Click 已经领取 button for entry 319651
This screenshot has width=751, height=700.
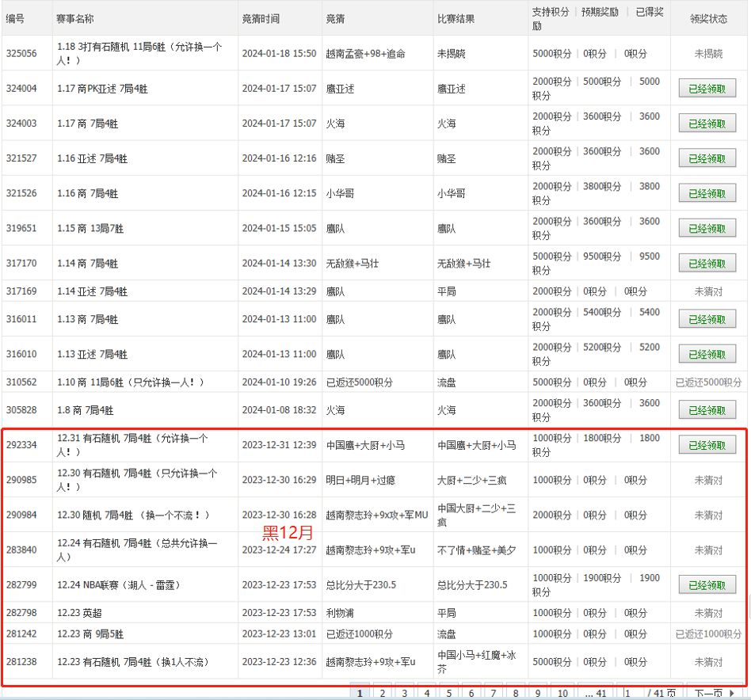click(x=707, y=229)
